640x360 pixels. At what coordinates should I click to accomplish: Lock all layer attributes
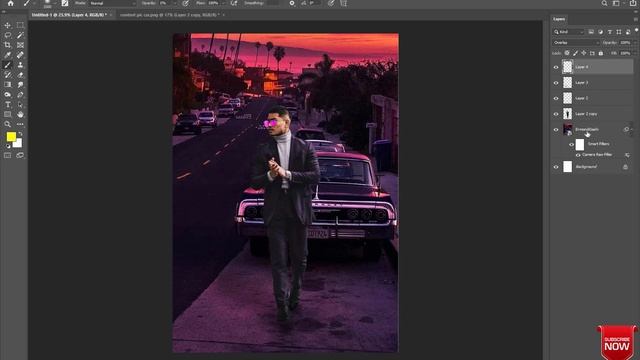coord(601,53)
